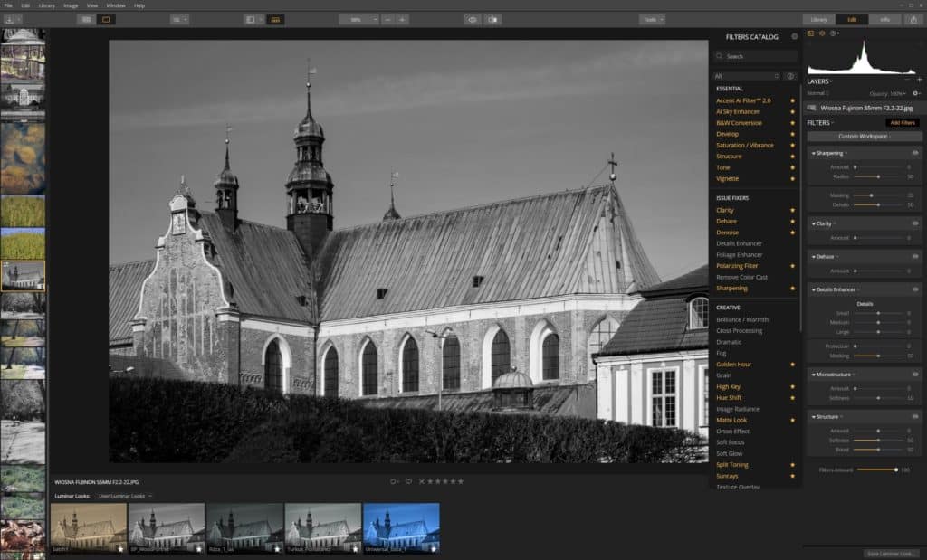Open the Tools dropdown in toolbar
Image resolution: width=927 pixels, height=560 pixels.
click(651, 19)
